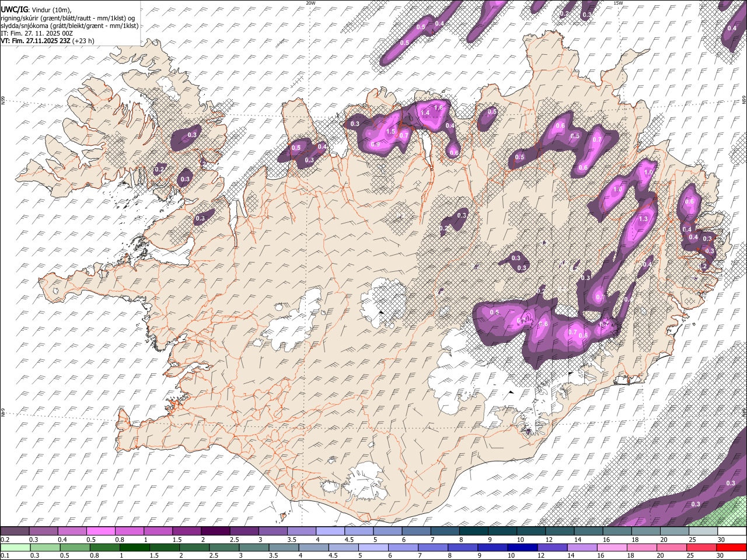Pick the crimson 25–30 swatch in bottom legend row
747x560 pixels.
(701, 547)
